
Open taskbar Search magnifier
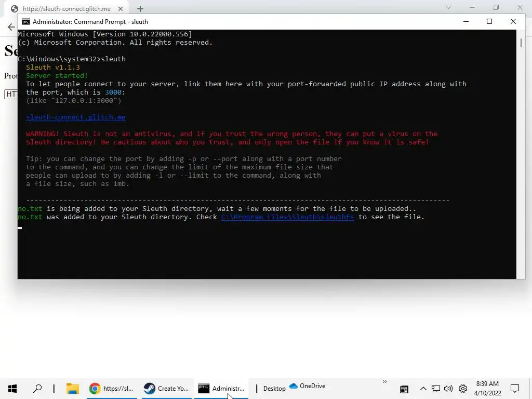[37, 389]
